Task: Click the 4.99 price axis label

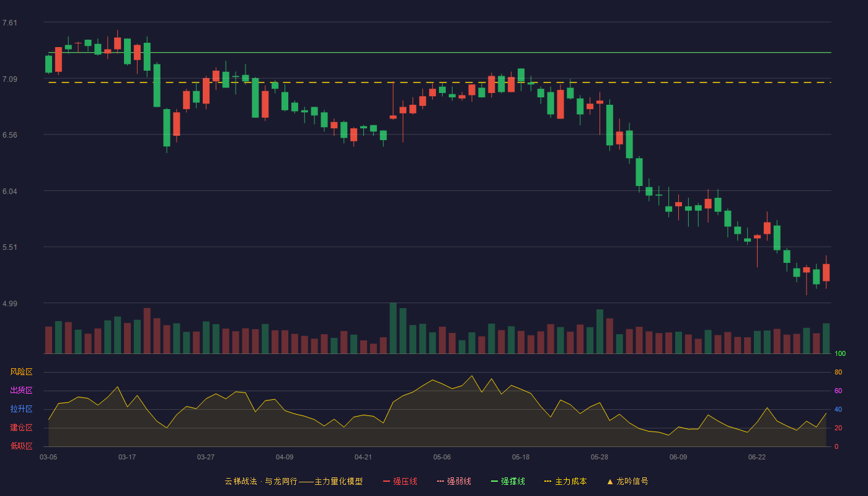Action: (x=10, y=304)
